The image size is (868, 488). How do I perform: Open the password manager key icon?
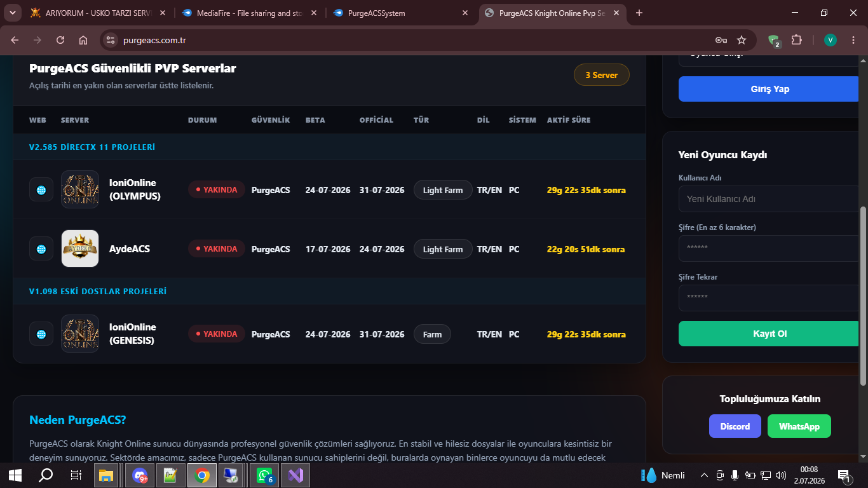pyautogui.click(x=721, y=40)
